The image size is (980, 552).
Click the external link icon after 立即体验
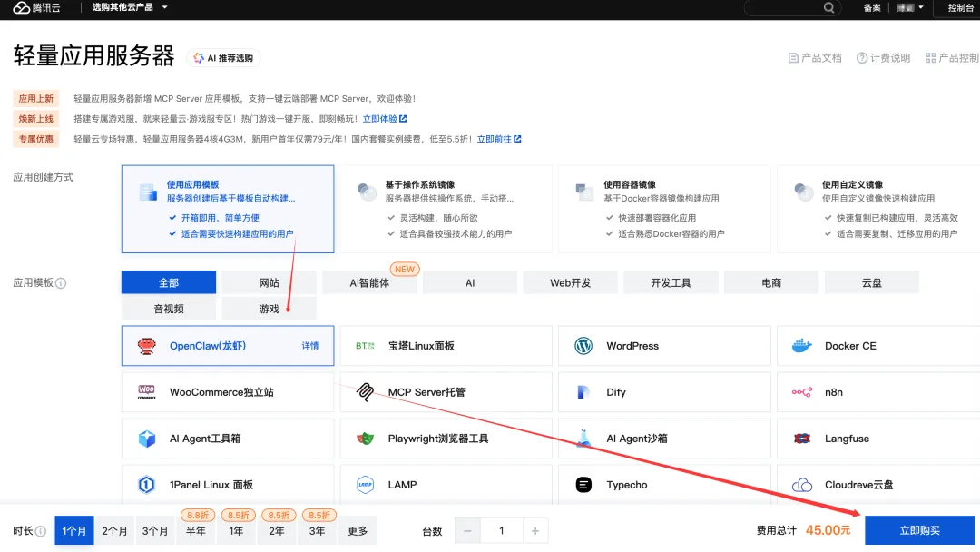tap(403, 119)
